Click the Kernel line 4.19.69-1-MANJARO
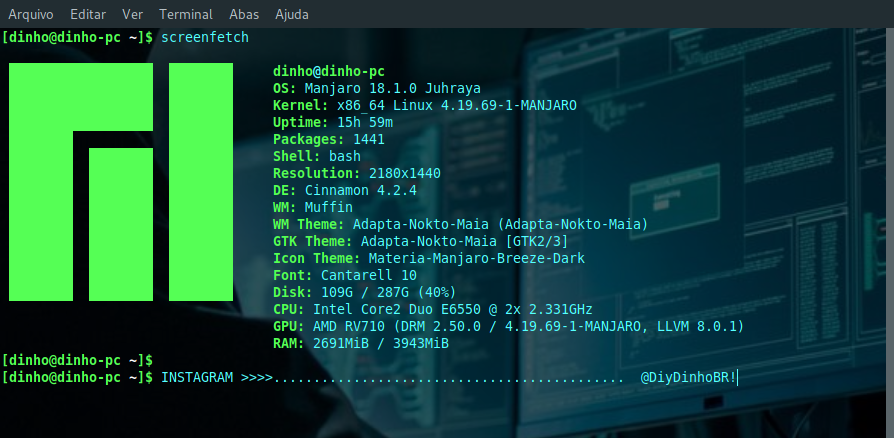This screenshot has height=438, width=894. (x=425, y=106)
